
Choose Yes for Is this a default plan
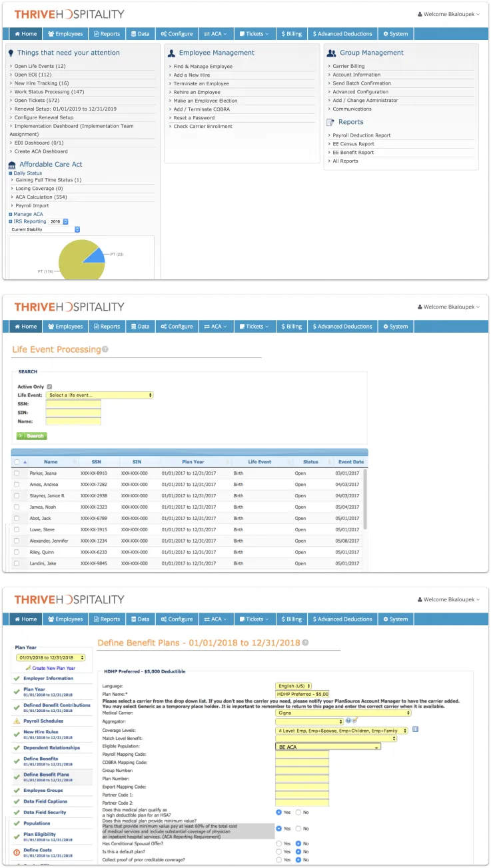278,852
